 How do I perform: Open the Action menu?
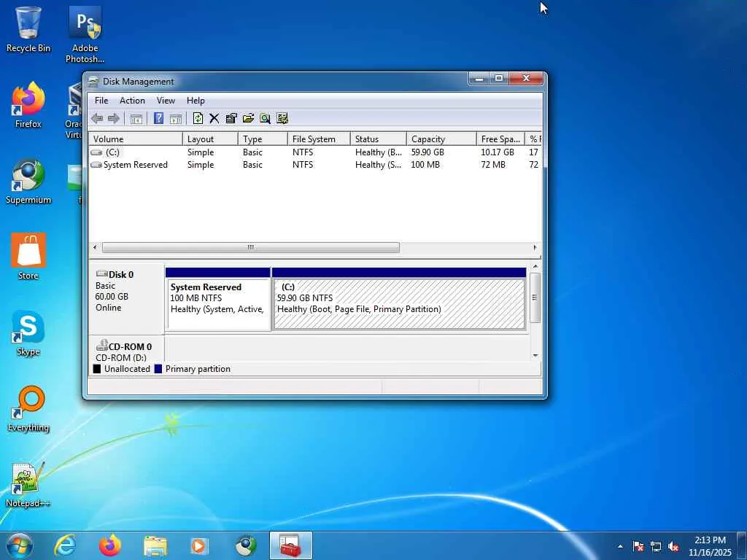(132, 101)
